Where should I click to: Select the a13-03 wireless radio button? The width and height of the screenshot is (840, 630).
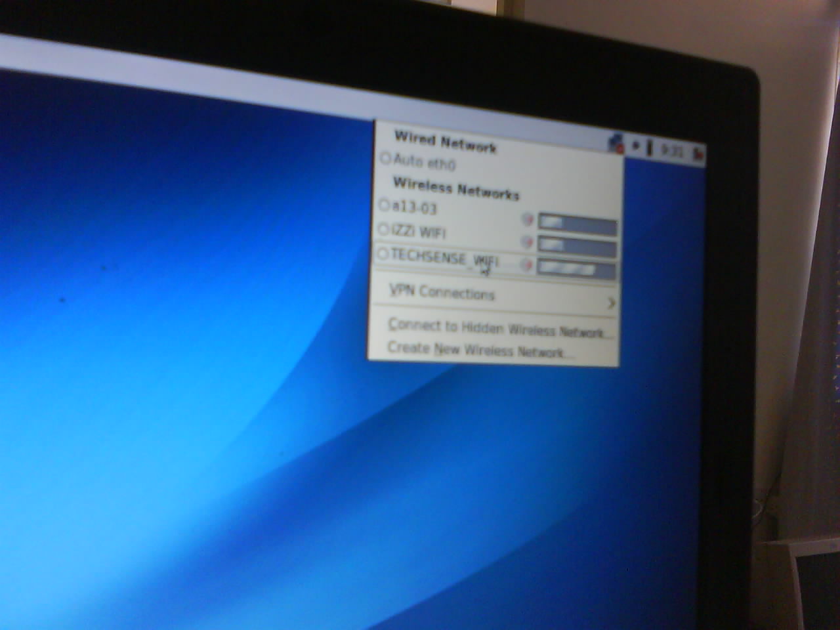tap(385, 205)
